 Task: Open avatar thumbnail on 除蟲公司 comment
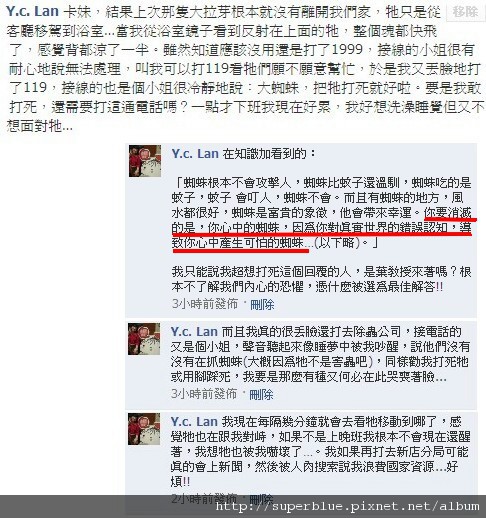(144, 339)
